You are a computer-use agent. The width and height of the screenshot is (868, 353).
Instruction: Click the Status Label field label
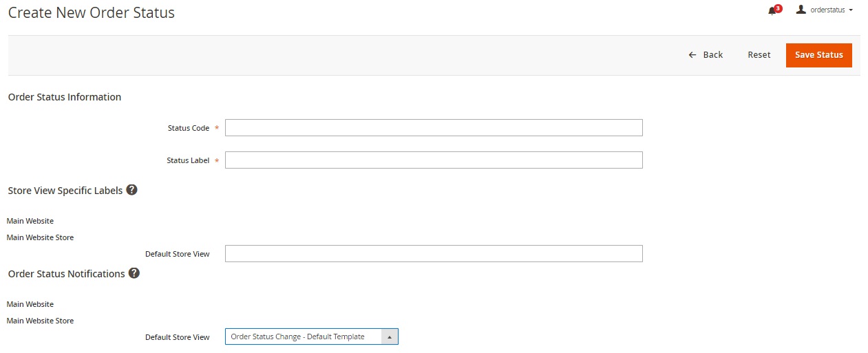tap(187, 161)
